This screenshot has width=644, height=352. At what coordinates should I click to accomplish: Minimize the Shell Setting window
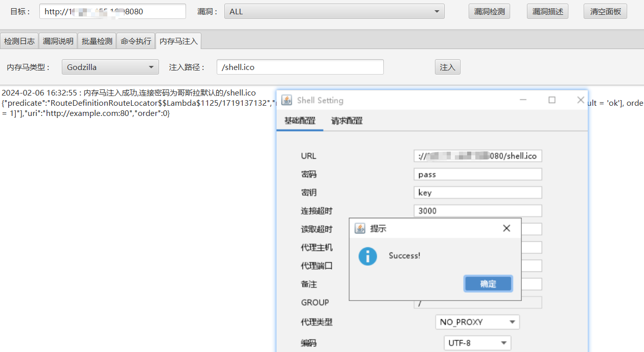pos(523,100)
